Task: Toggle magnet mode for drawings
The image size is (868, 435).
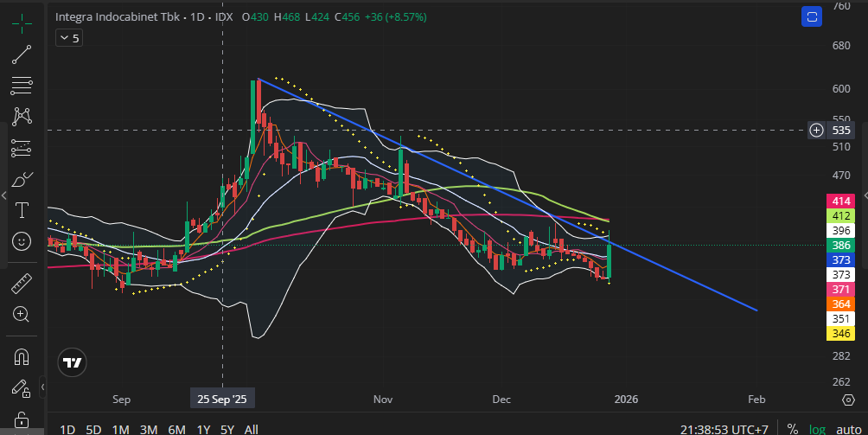Action: click(22, 355)
